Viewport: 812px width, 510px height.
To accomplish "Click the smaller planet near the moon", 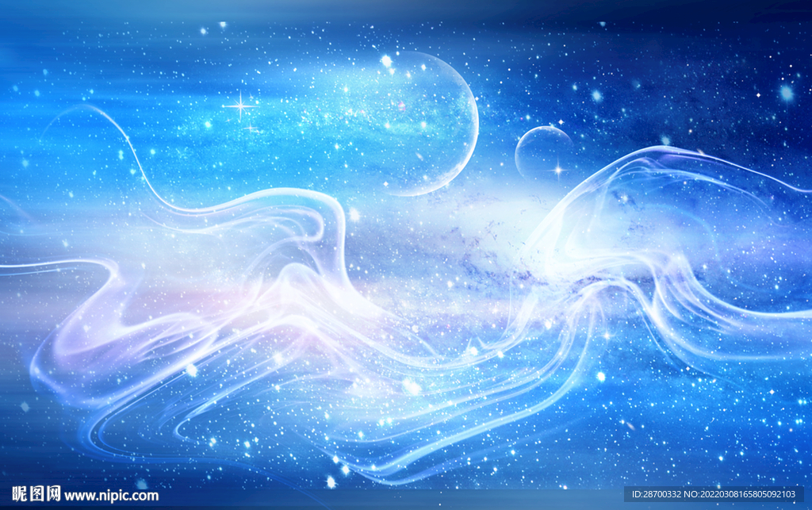I will pos(544,151).
